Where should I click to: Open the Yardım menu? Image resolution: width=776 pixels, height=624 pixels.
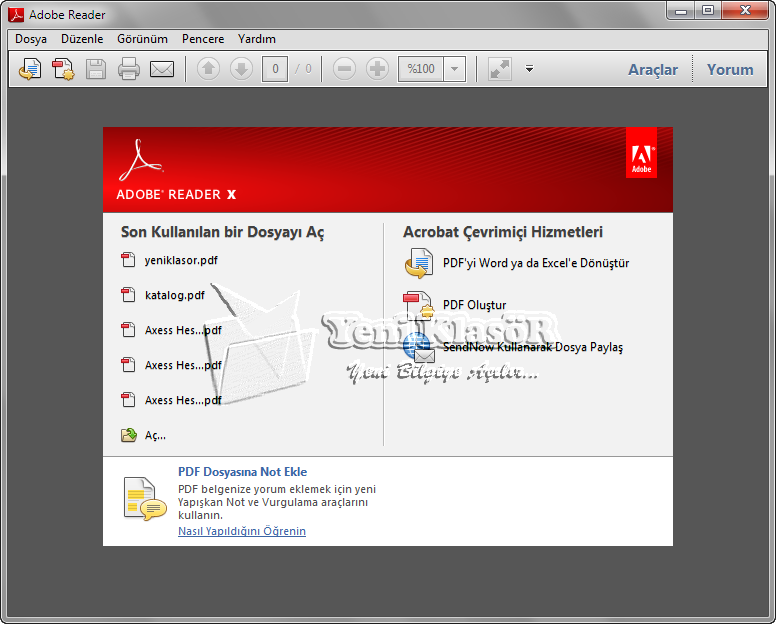(x=257, y=39)
